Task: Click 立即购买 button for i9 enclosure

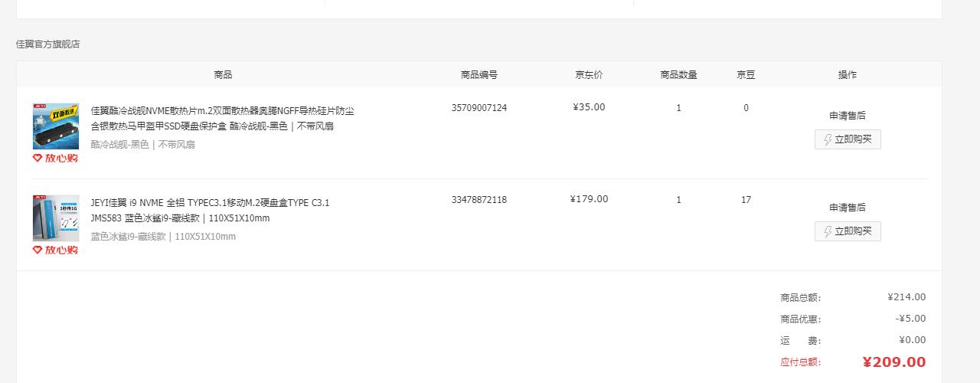Action: pyautogui.click(x=848, y=231)
